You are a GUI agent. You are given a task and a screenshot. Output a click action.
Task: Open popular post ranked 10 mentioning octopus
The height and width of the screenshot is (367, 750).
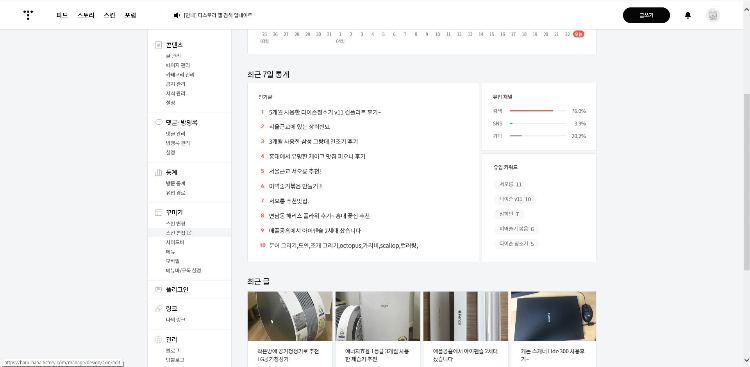(x=344, y=245)
